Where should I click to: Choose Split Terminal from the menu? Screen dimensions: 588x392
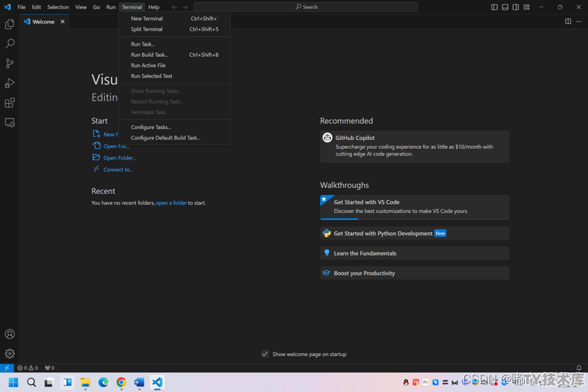pyautogui.click(x=175, y=29)
